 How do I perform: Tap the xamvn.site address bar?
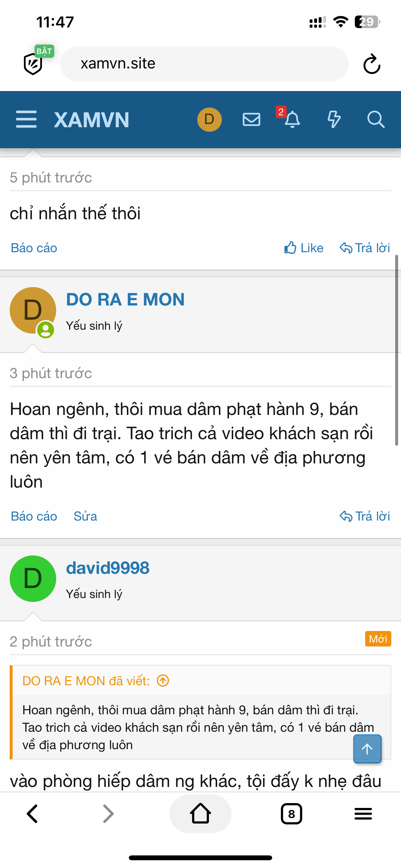pyautogui.click(x=204, y=64)
